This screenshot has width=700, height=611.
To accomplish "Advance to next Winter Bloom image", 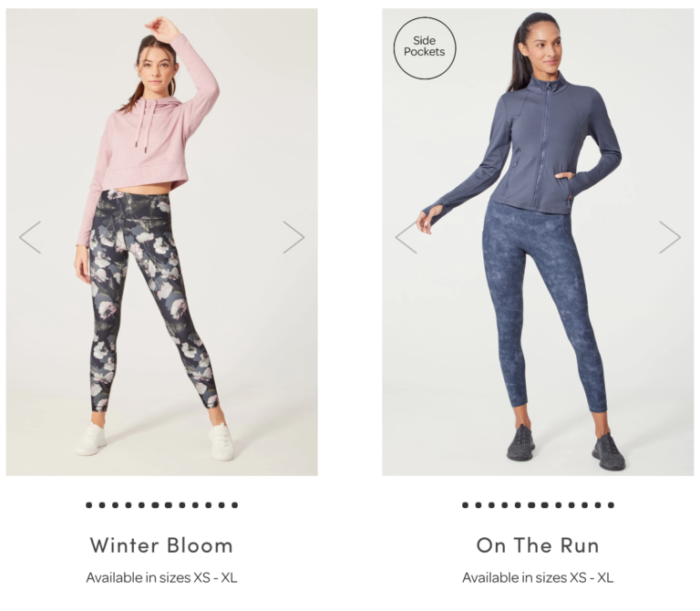I will [x=293, y=237].
